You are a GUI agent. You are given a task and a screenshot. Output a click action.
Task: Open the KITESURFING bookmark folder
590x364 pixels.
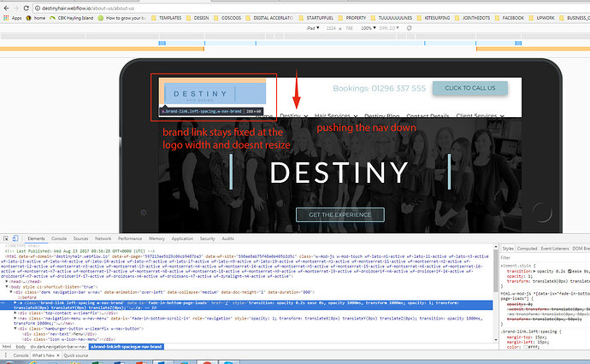434,18
